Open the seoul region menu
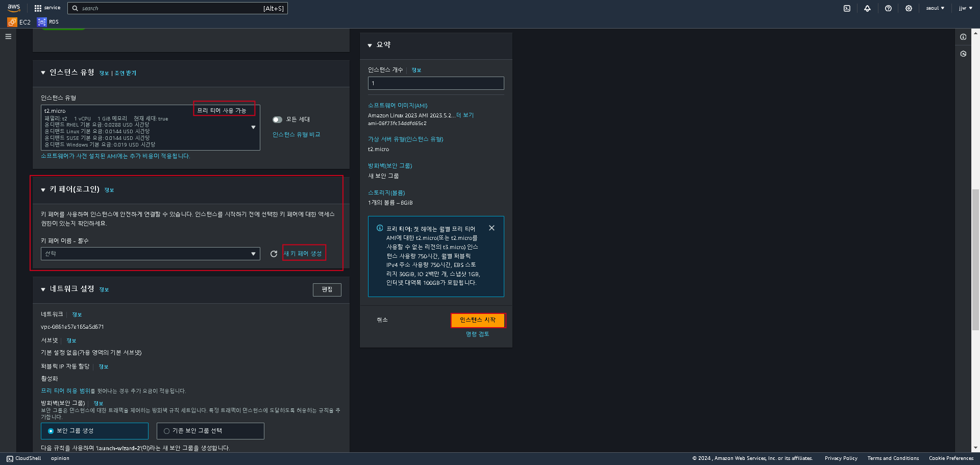The image size is (980, 465). 935,8
